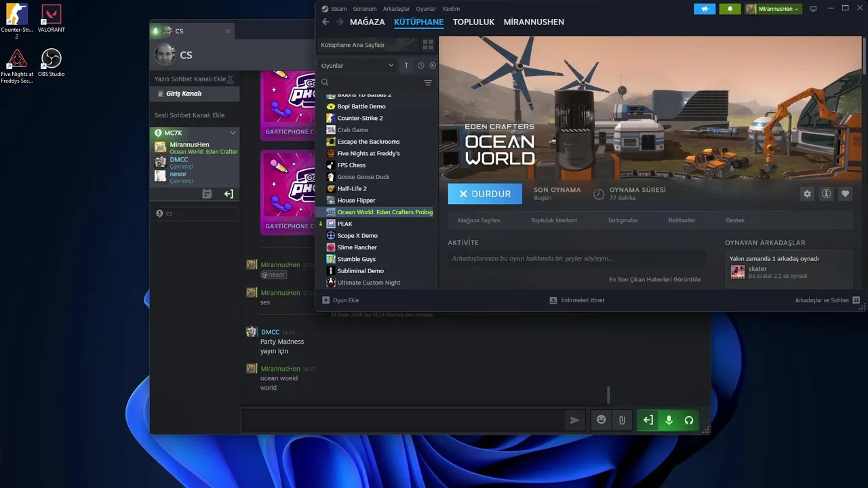Open collections grid view icon
The image size is (868, 488).
(x=428, y=45)
